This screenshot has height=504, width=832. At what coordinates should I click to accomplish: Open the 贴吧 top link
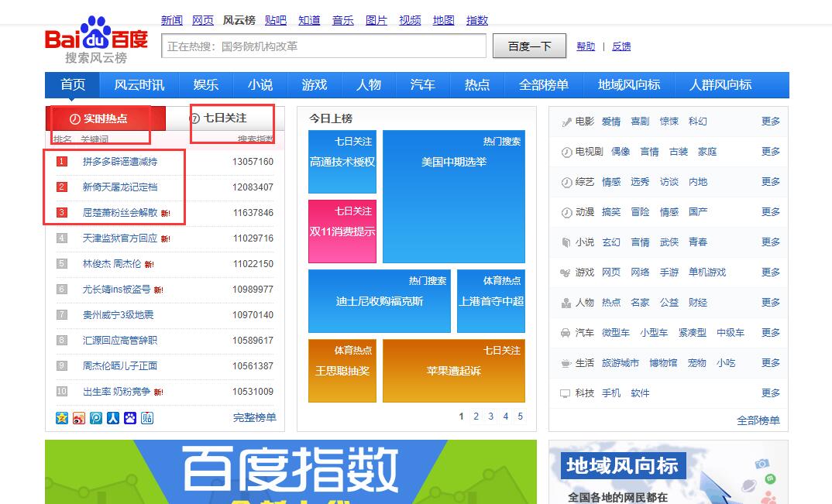(x=275, y=20)
